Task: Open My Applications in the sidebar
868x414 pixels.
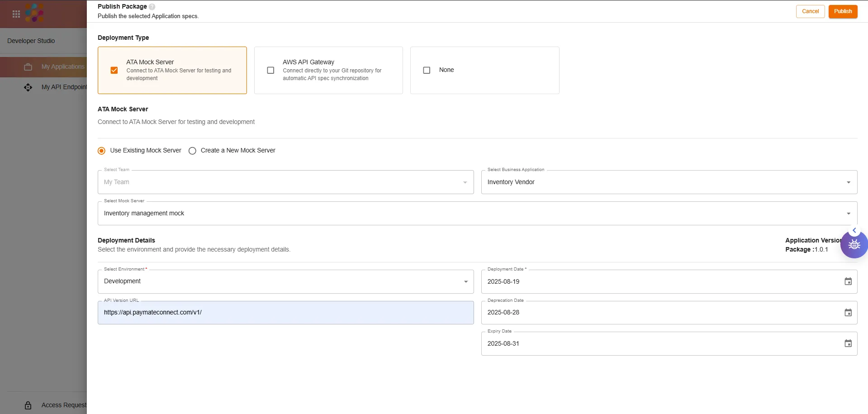Action: (x=62, y=67)
